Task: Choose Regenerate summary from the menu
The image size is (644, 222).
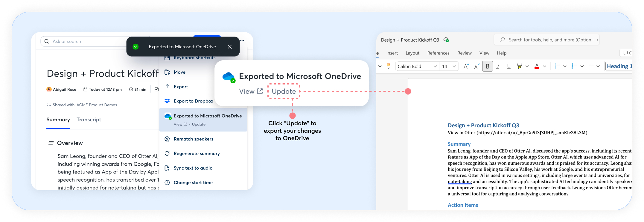Action: (x=197, y=154)
